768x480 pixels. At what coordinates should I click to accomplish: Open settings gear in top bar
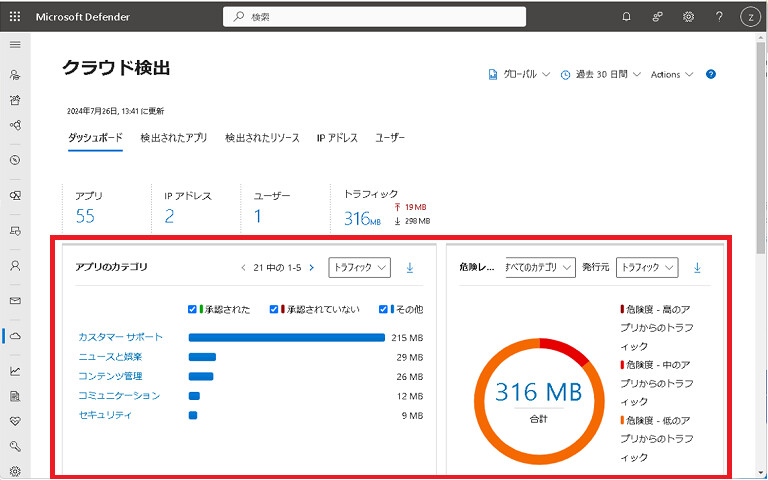point(689,17)
